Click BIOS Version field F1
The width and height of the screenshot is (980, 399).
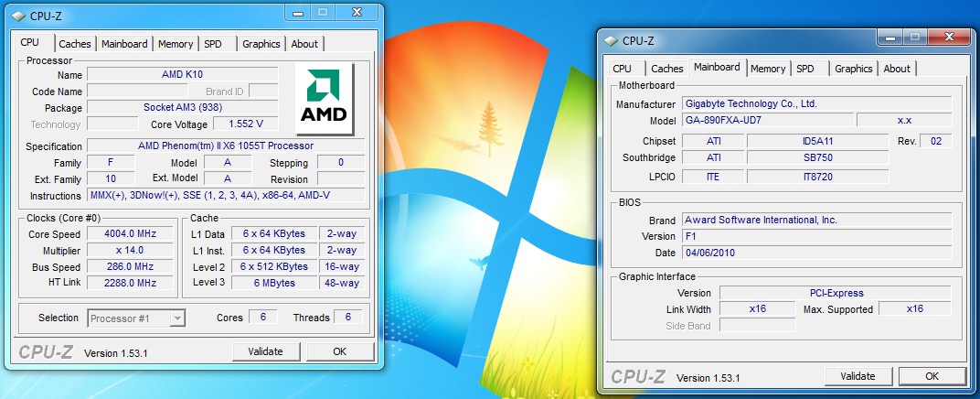pyautogui.click(x=817, y=236)
